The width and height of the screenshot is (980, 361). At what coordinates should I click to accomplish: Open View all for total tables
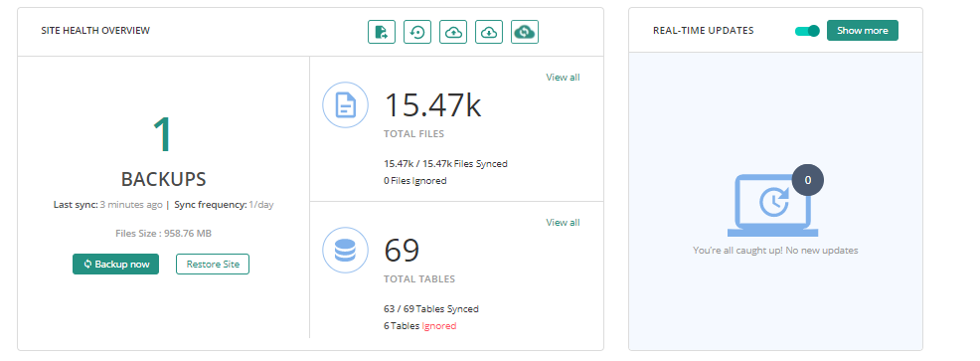click(x=563, y=223)
